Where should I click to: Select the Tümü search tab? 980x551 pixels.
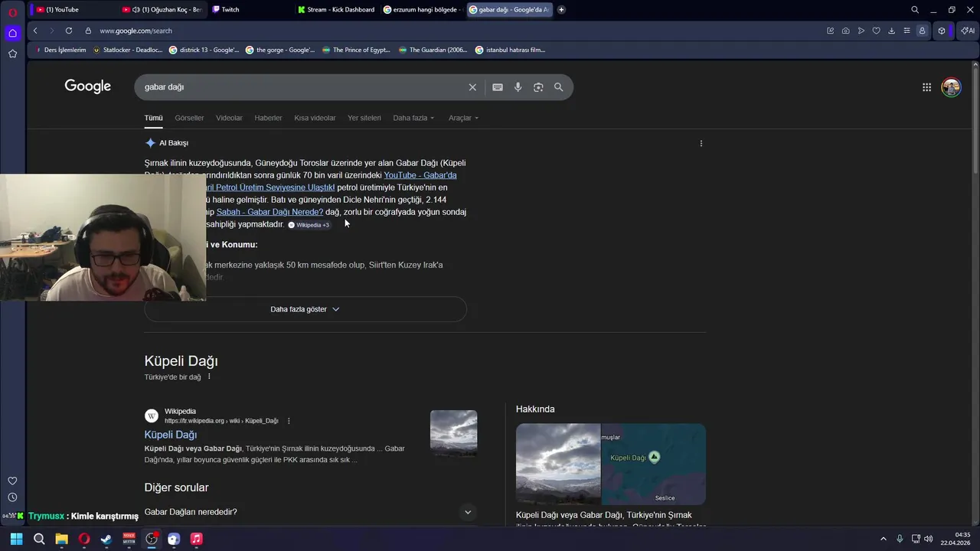pyautogui.click(x=153, y=118)
